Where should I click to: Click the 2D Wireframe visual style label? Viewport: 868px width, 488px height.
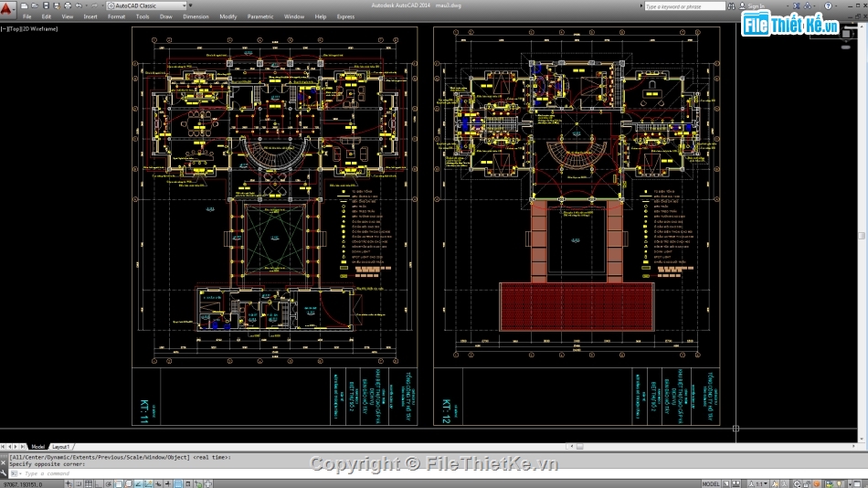click(38, 29)
